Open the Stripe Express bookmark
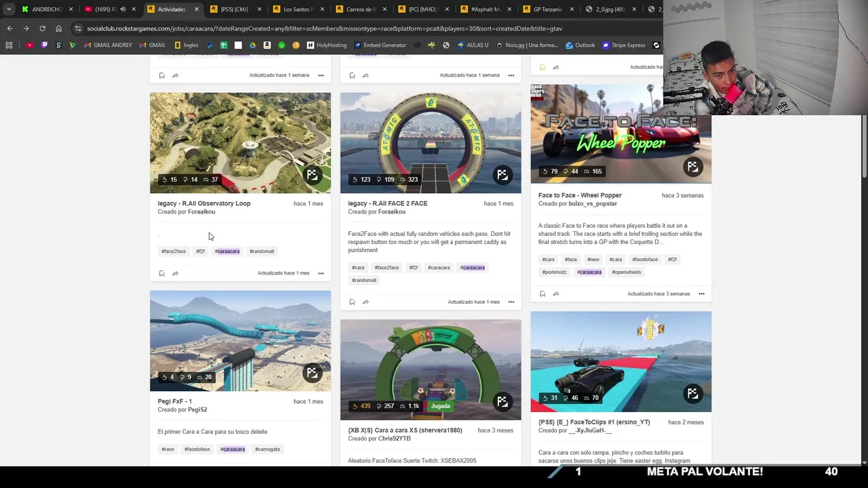Image resolution: width=868 pixels, height=488 pixels. pos(623,45)
